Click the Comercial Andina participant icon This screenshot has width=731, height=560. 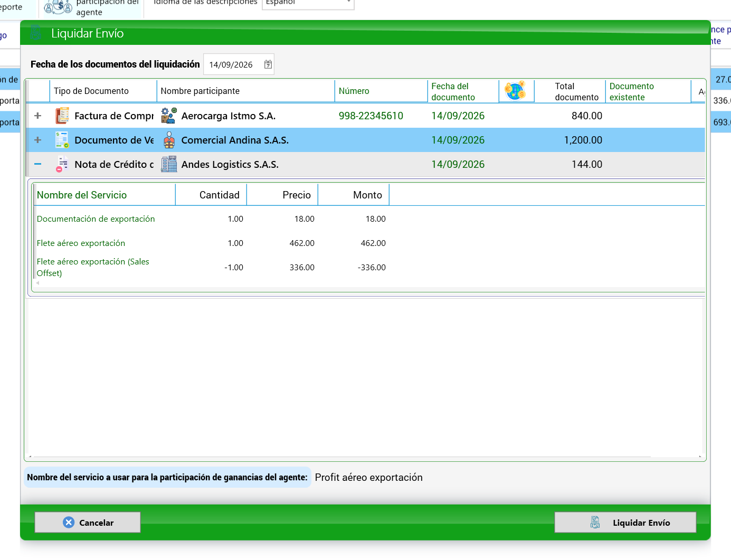point(169,140)
